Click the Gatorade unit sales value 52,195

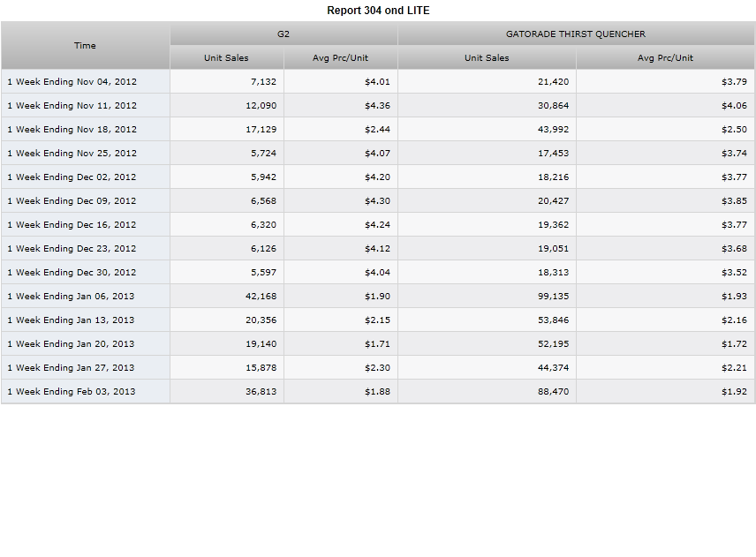pos(553,343)
